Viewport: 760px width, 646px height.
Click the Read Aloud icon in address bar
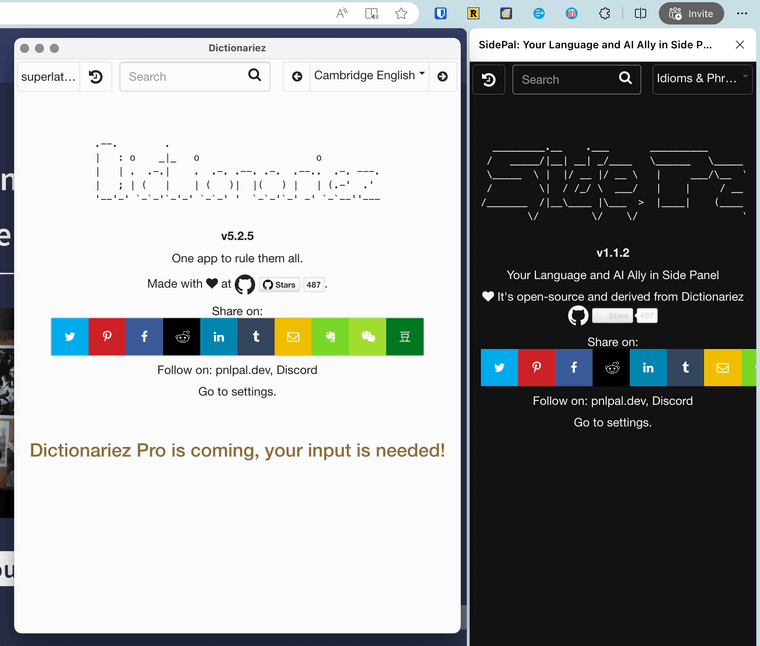(342, 14)
